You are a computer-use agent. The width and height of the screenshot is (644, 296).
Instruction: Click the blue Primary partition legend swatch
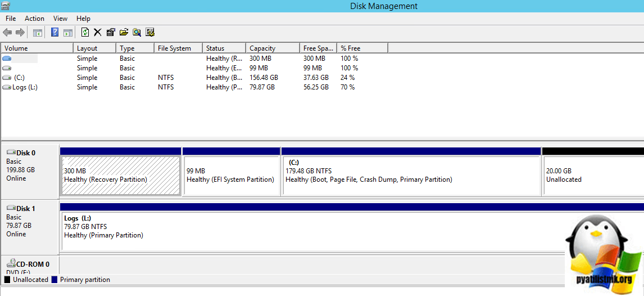[x=55, y=280]
